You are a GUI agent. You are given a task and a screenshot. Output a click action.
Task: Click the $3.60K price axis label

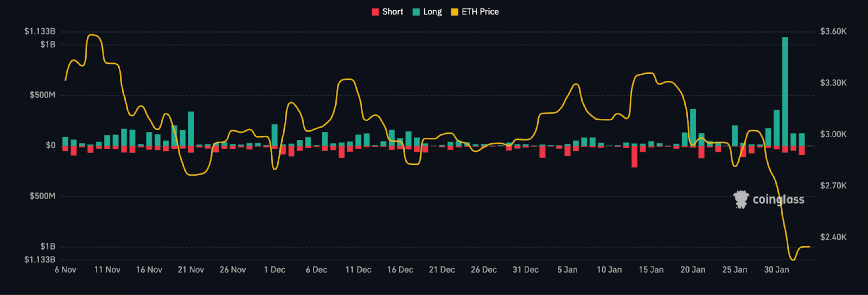(x=833, y=31)
